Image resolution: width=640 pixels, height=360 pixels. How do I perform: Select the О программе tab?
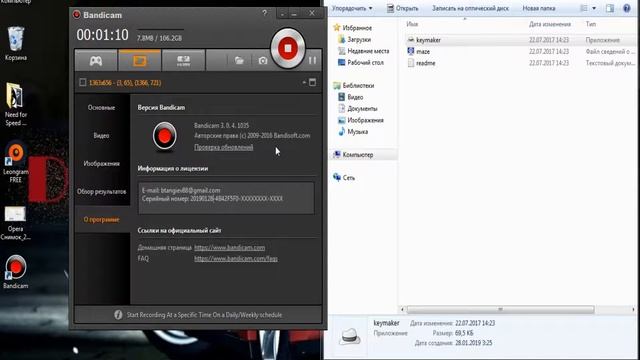coord(101,220)
